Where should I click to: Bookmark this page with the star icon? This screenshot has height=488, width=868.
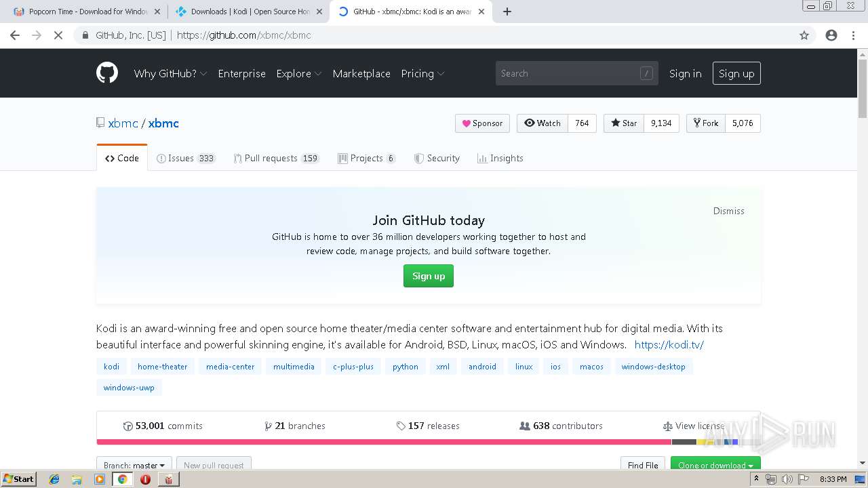(804, 35)
